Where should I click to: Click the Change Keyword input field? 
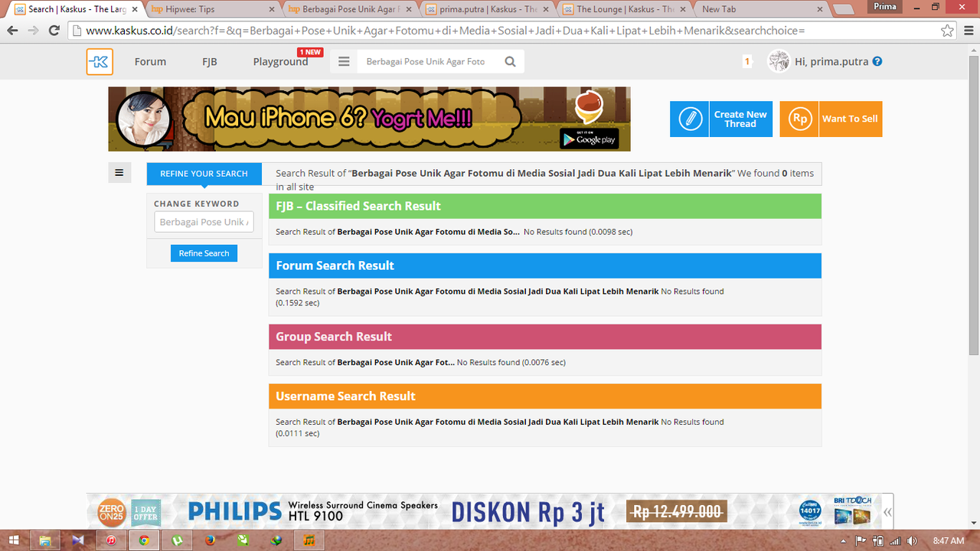point(204,222)
